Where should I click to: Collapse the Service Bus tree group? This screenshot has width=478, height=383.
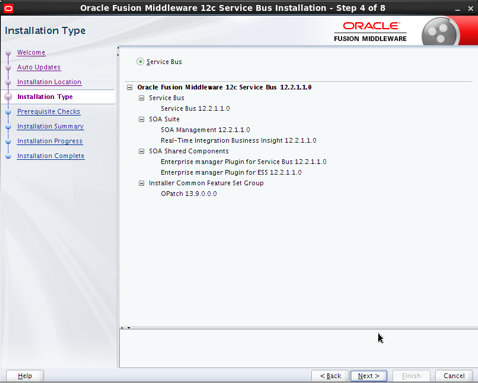coord(142,98)
